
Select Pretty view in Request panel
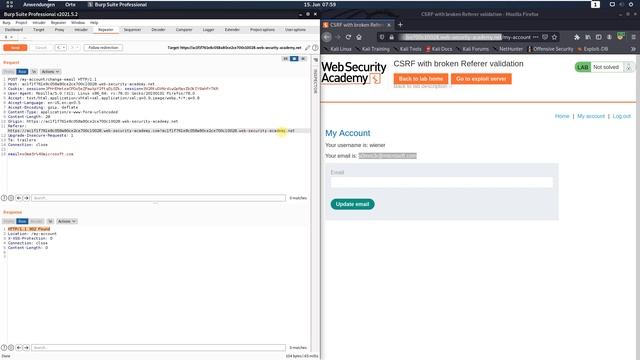(x=9, y=71)
